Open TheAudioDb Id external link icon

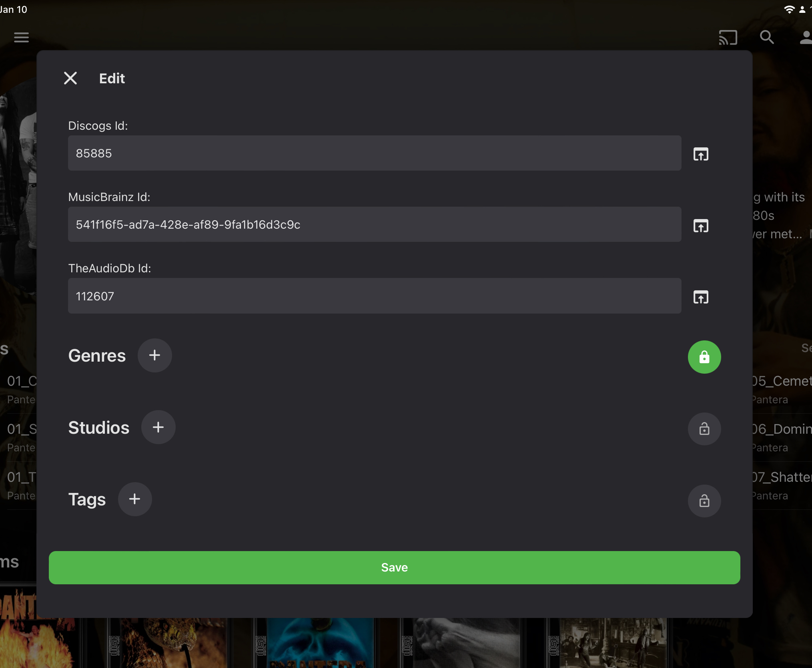[701, 297]
